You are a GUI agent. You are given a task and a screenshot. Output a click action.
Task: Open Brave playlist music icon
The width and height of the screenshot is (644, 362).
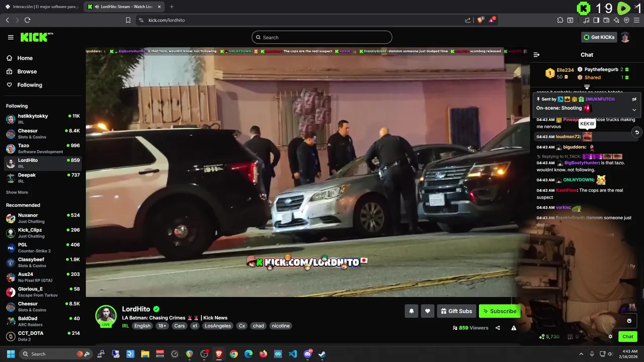[x=586, y=20]
